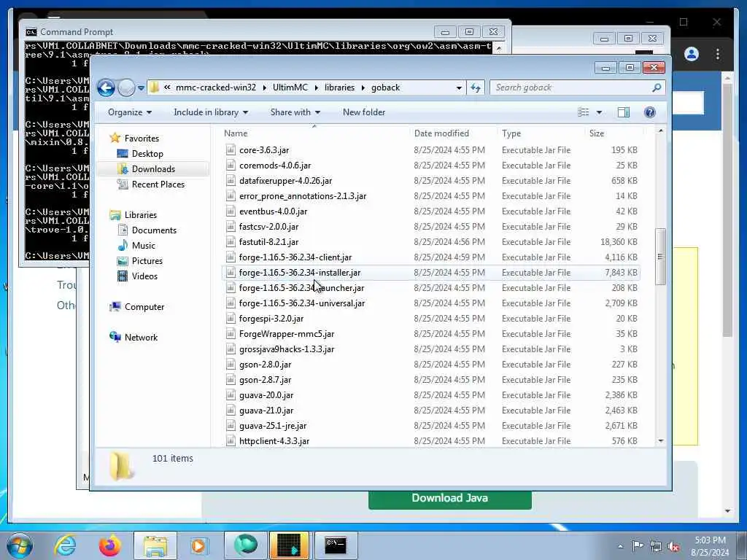Click libraries in breadcrumb path
Screen dimensions: 747x560
point(339,87)
